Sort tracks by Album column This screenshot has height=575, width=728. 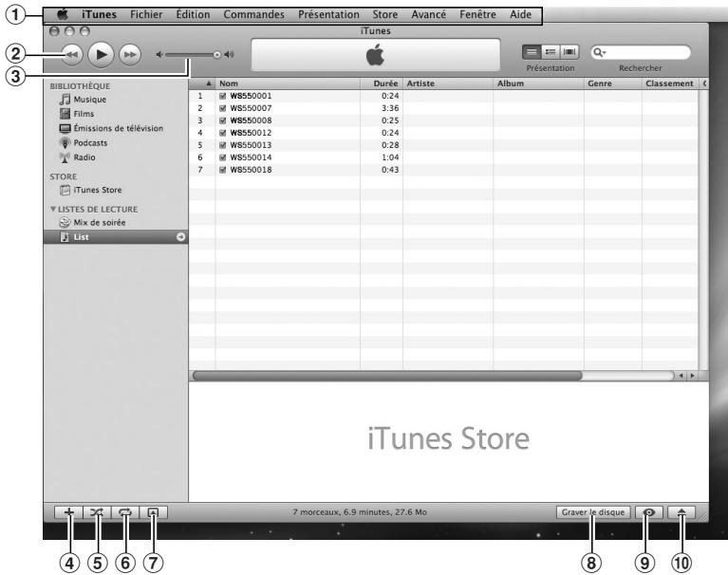coord(538,83)
